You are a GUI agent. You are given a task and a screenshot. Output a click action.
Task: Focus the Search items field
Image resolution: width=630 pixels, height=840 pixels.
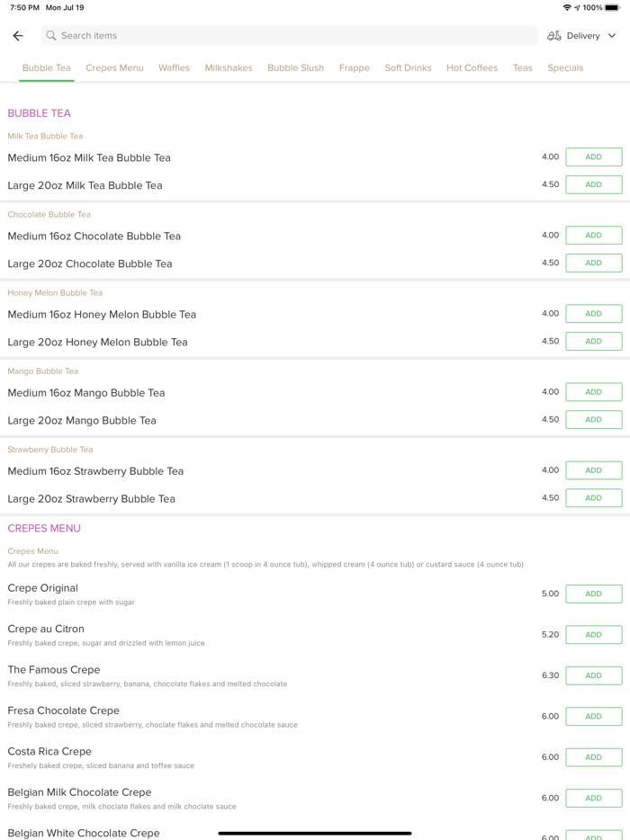pos(288,36)
